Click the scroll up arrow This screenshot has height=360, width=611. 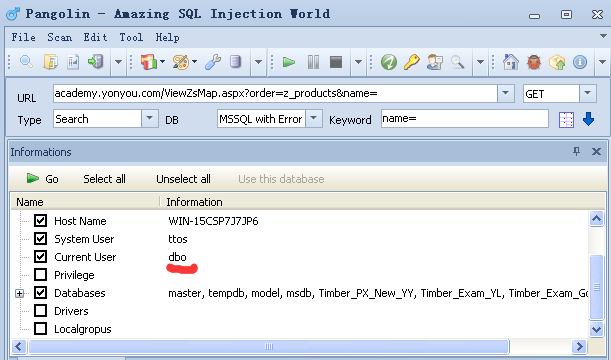[597, 219]
